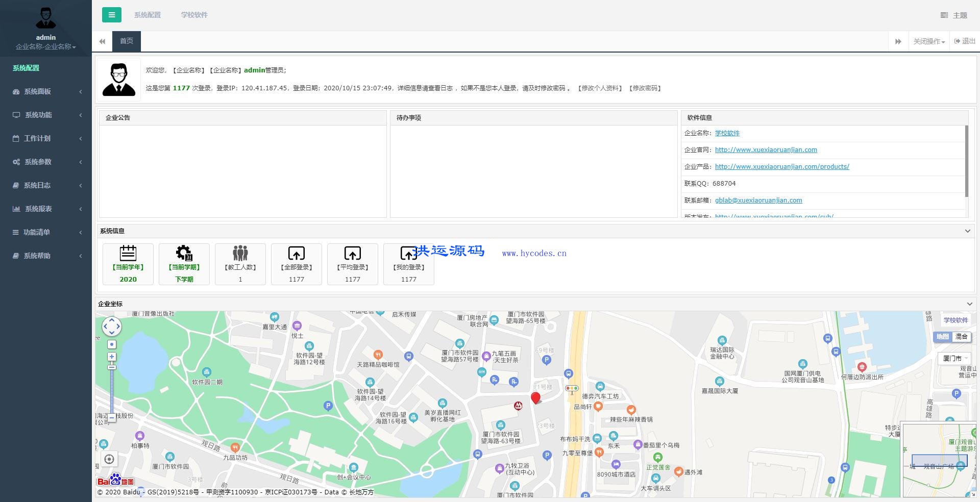Expand 系统面板 with its sidebar arrow
Image resolution: width=980 pixels, height=502 pixels.
coord(81,92)
